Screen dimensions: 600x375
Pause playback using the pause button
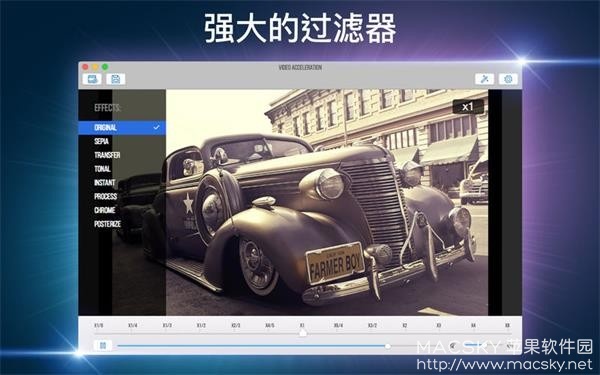pyautogui.click(x=103, y=346)
